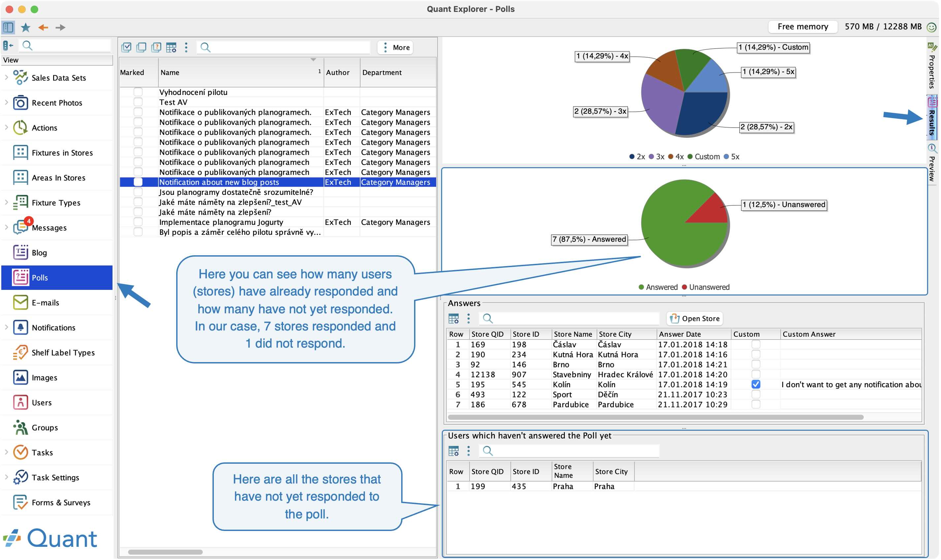Viewport: 941px width, 560px height.
Task: Open the More dropdown in polls toolbar
Action: pyautogui.click(x=396, y=47)
